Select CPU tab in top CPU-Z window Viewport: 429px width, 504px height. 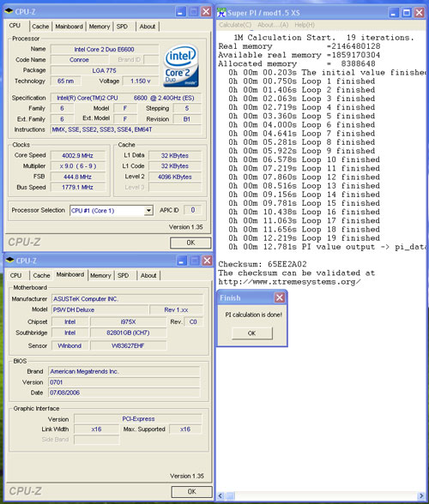15,26
